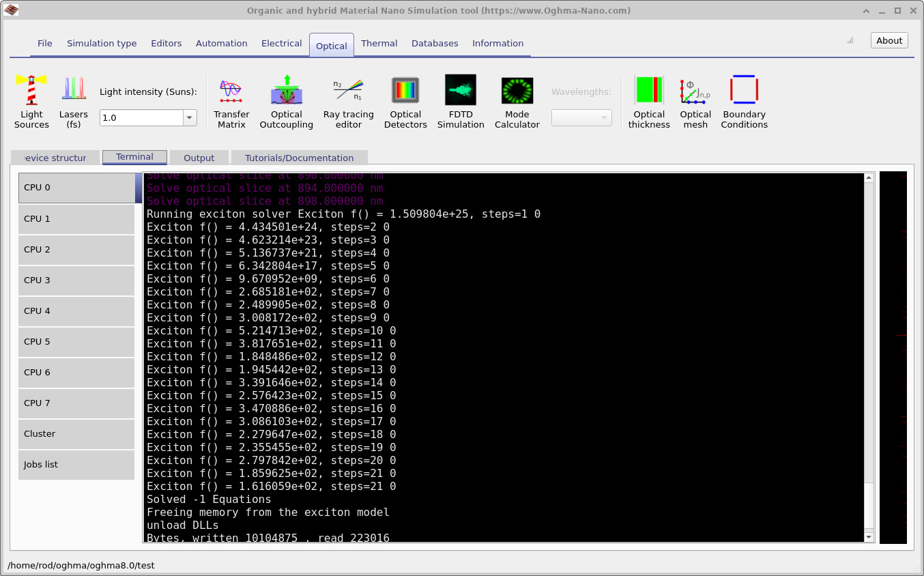Screen dimensions: 924x576
Task: Expand the Light intensity (Suns) dropdown
Action: click(x=189, y=118)
